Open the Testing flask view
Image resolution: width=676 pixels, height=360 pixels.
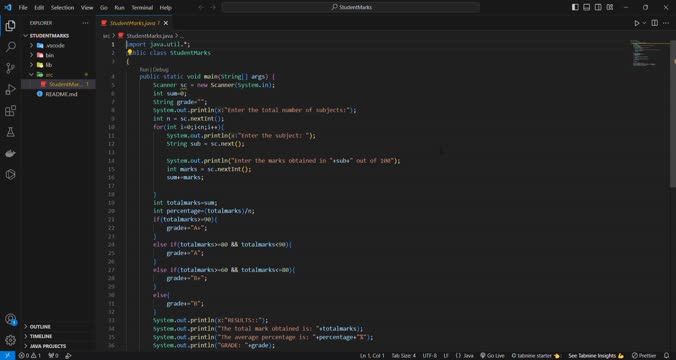pos(10,132)
